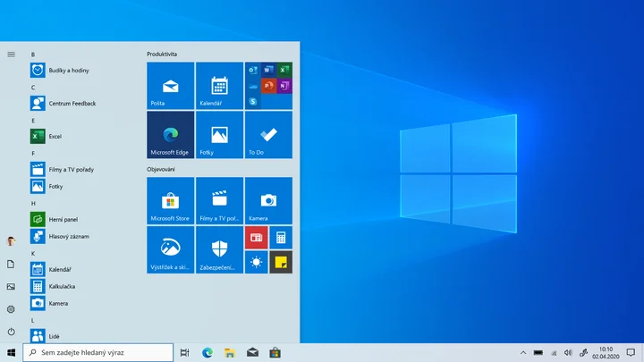Click the battery tray icon

(538, 352)
